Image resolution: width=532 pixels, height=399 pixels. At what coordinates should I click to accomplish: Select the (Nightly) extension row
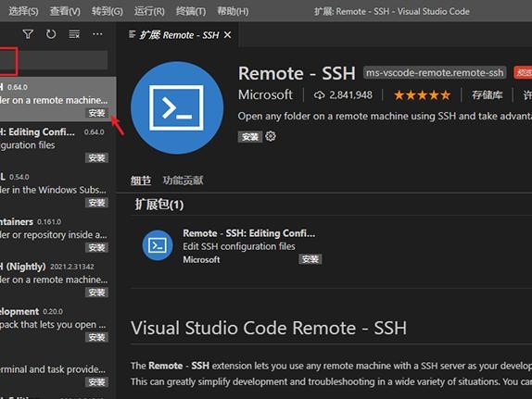coord(57,279)
